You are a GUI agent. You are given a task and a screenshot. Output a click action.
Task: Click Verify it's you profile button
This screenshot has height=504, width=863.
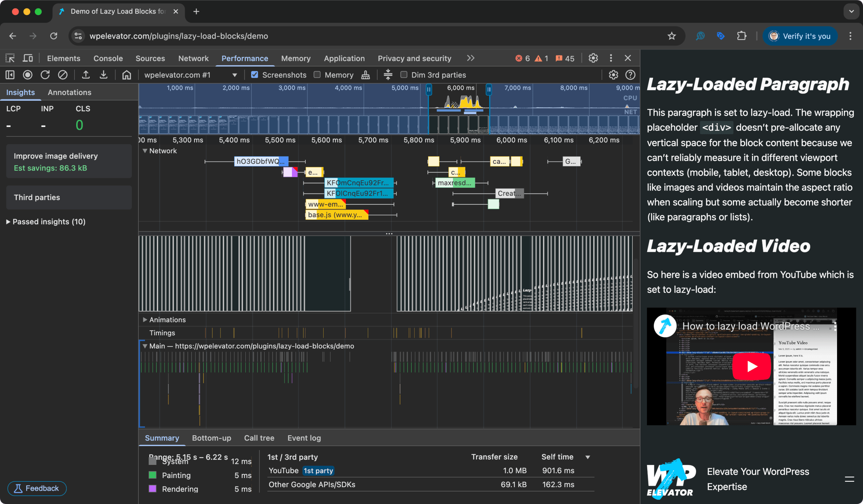click(800, 36)
